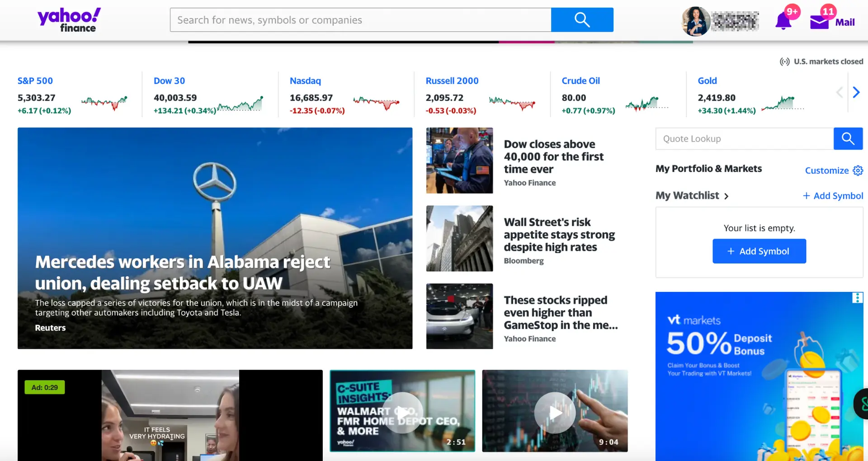The height and width of the screenshot is (461, 868).
Task: Open the Customize gear icon
Action: coord(858,170)
